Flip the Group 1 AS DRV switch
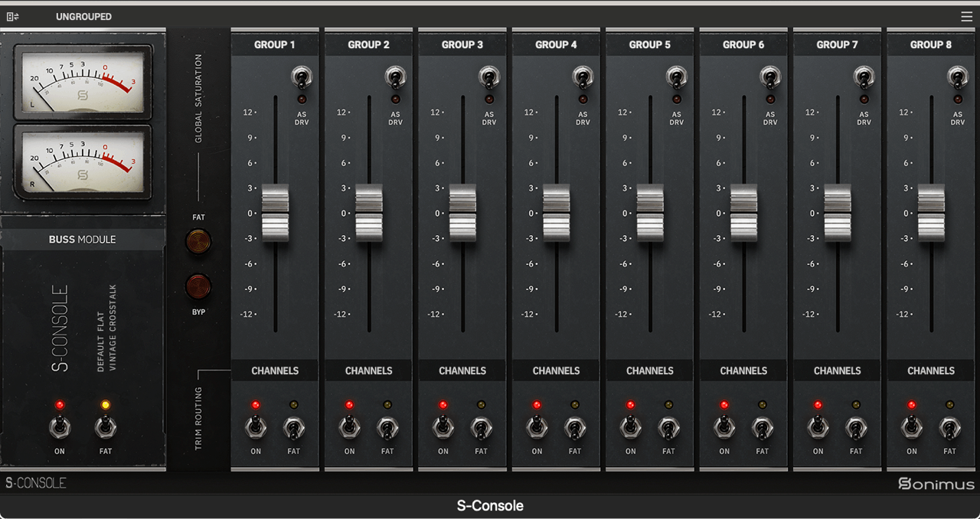This screenshot has width=980, height=519. [x=302, y=77]
